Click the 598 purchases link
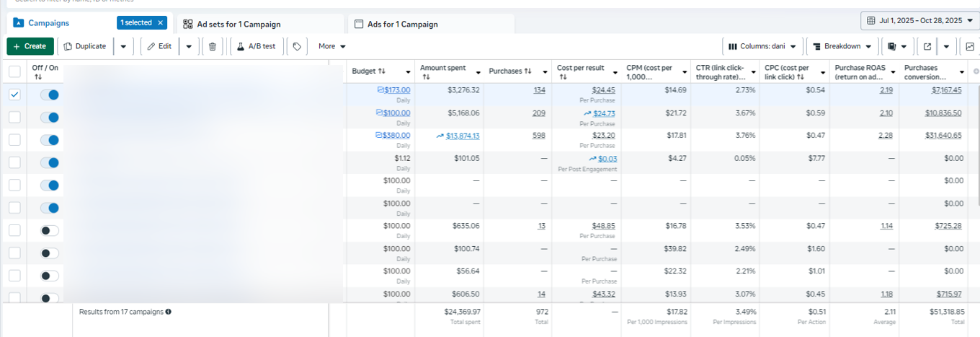This screenshot has height=337, width=980. pos(538,136)
